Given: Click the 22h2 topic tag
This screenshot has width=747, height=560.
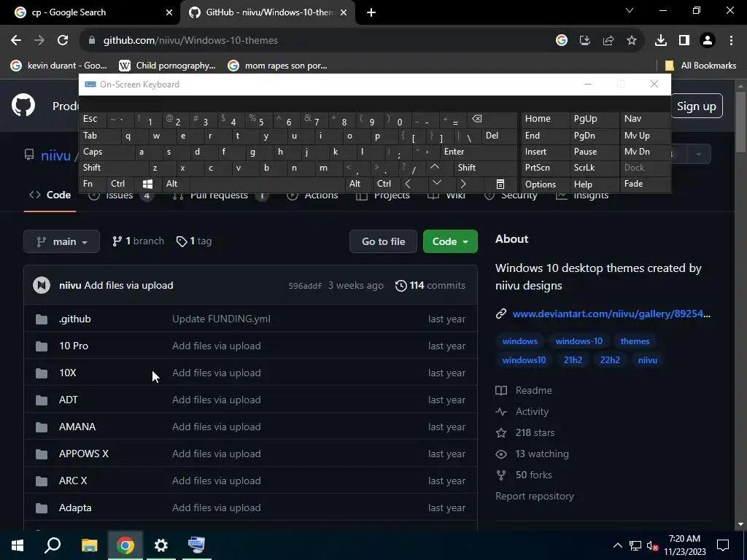Looking at the screenshot, I should (610, 360).
